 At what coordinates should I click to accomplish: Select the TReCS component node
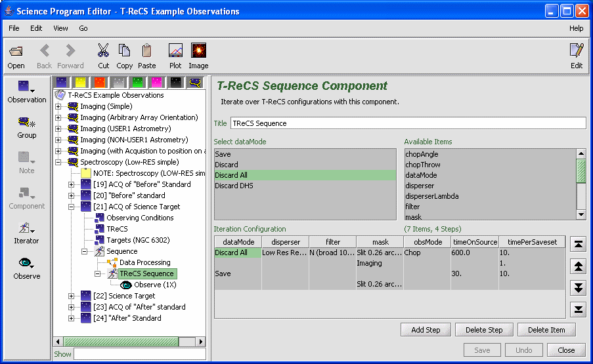pos(117,229)
